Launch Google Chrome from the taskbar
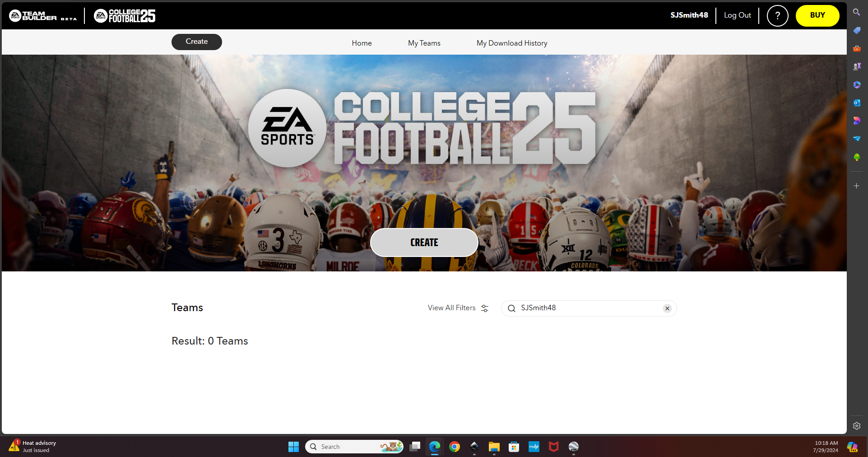868x457 pixels. [x=455, y=447]
